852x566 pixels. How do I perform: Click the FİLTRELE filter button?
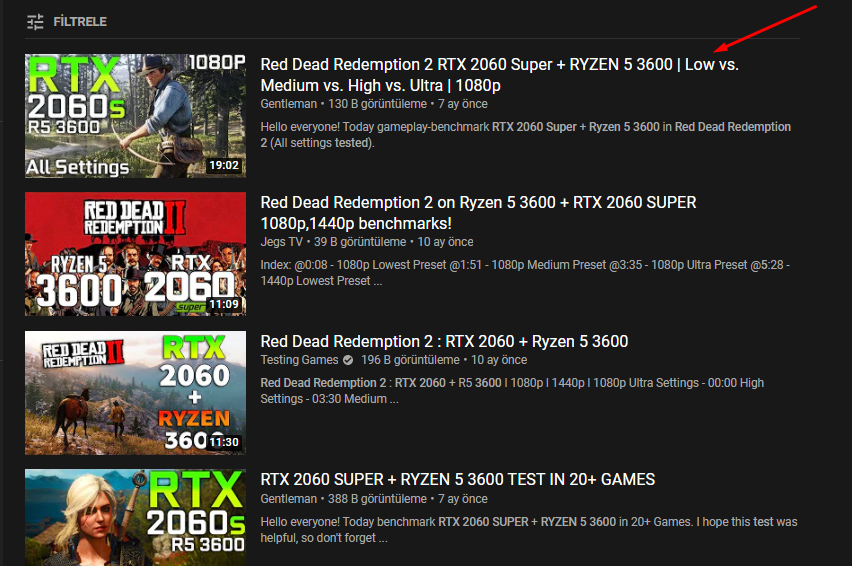point(80,22)
